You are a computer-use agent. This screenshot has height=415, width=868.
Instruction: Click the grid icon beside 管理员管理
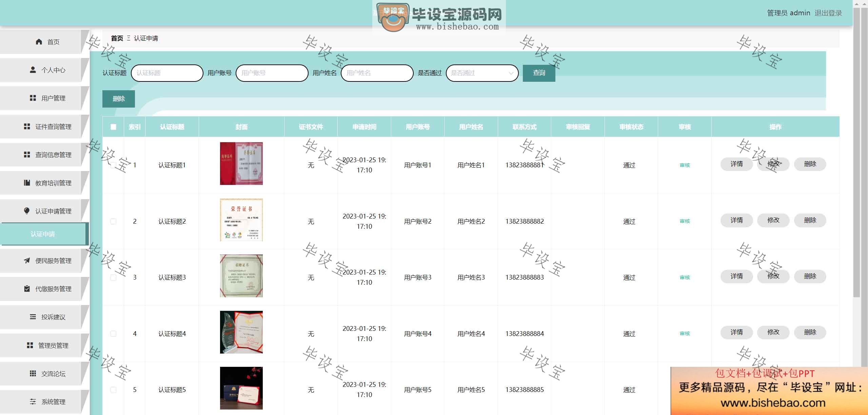(x=30, y=345)
